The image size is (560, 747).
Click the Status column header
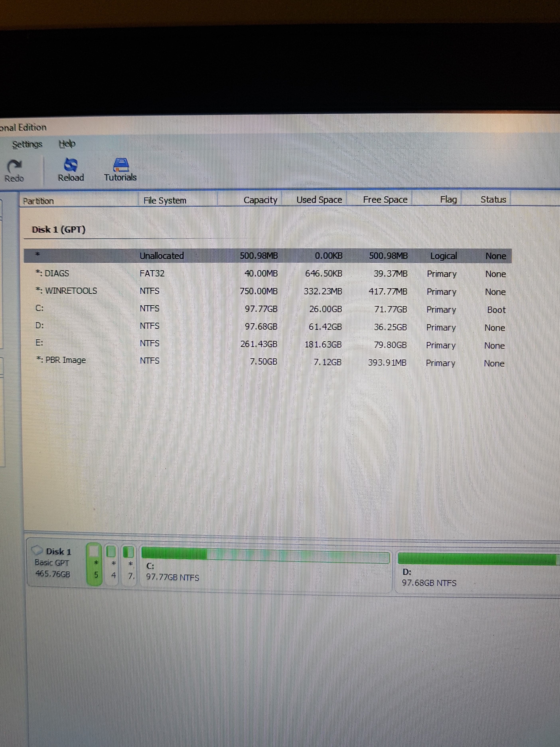[486, 199]
